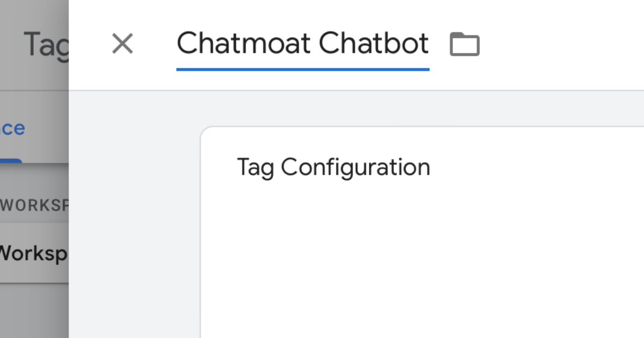Click the blue underline beneath the tag name

pos(303,69)
